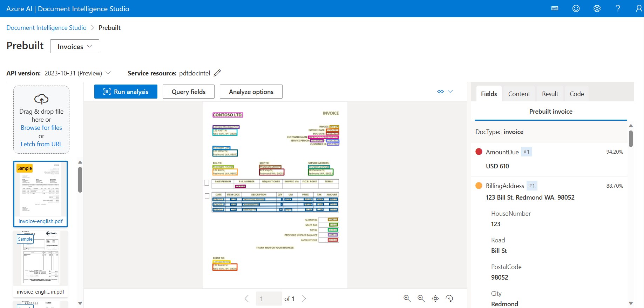Viewport: 644px width, 308px height.
Task: Click Browse for files link
Action: tap(41, 128)
